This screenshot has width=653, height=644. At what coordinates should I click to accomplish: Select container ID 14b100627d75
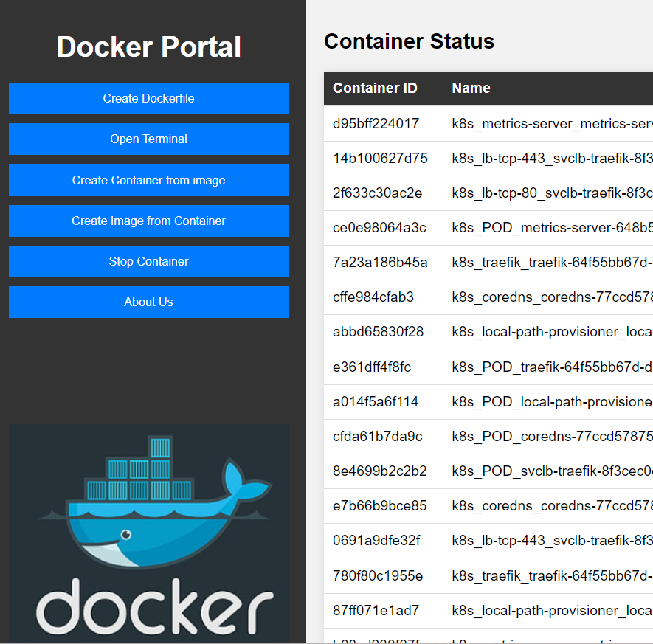tap(380, 158)
